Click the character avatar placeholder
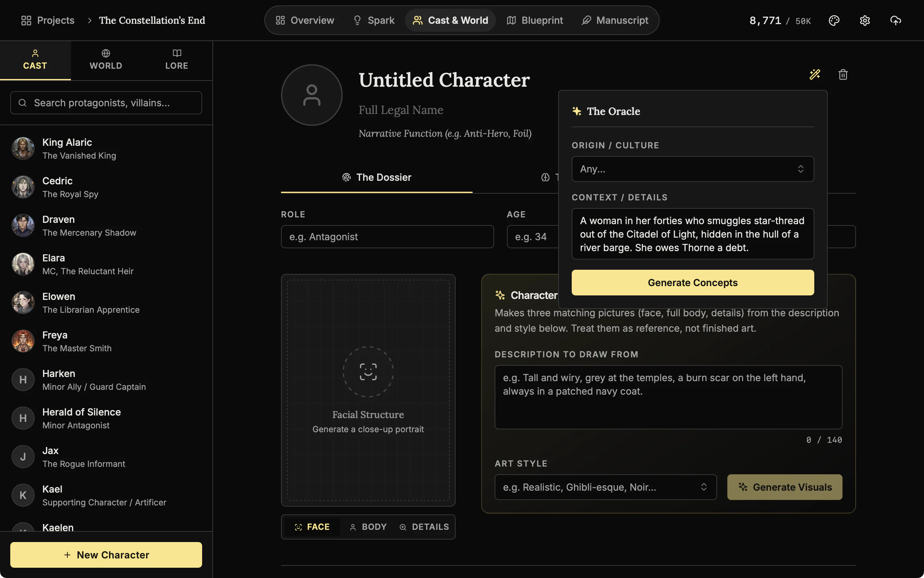The width and height of the screenshot is (924, 578). point(312,95)
